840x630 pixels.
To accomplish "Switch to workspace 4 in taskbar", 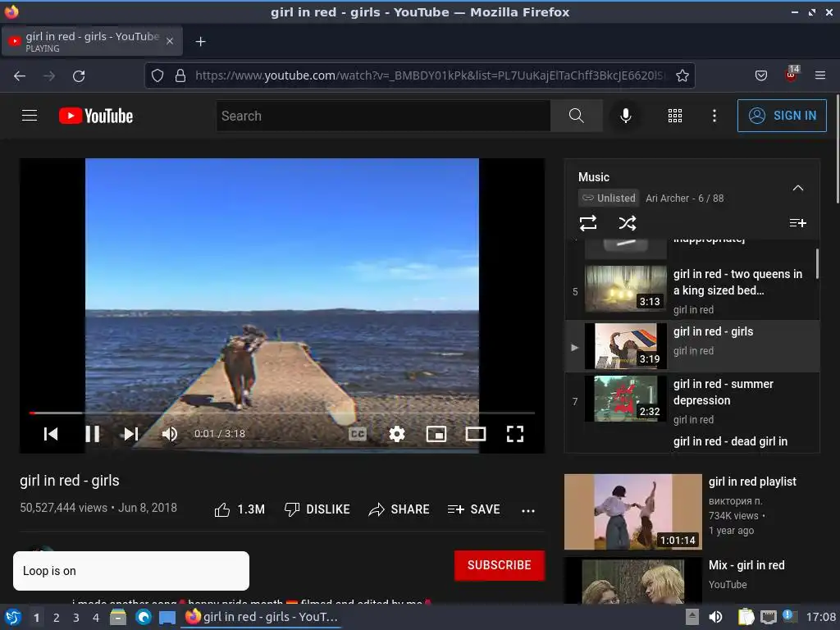I will click(x=96, y=618).
